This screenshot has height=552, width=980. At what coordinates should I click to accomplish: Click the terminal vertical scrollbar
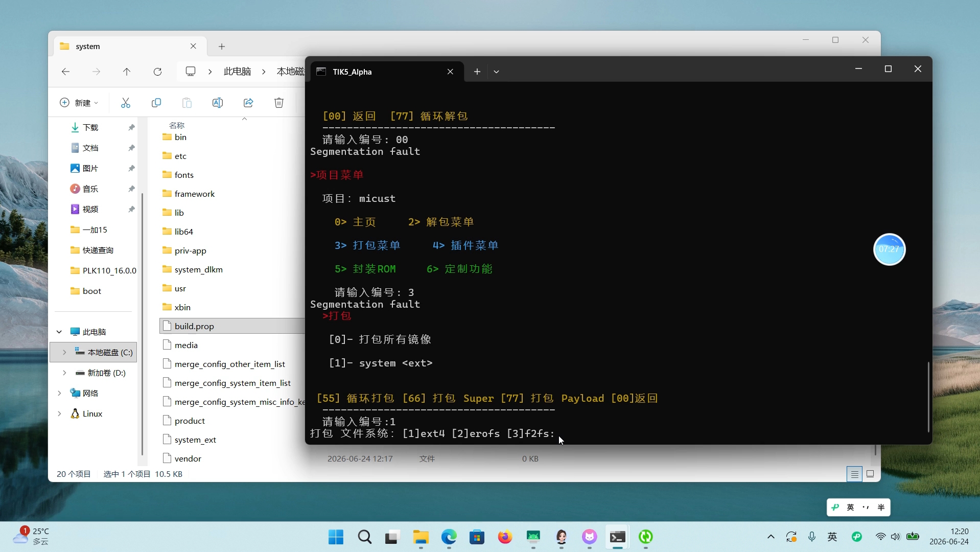click(928, 397)
